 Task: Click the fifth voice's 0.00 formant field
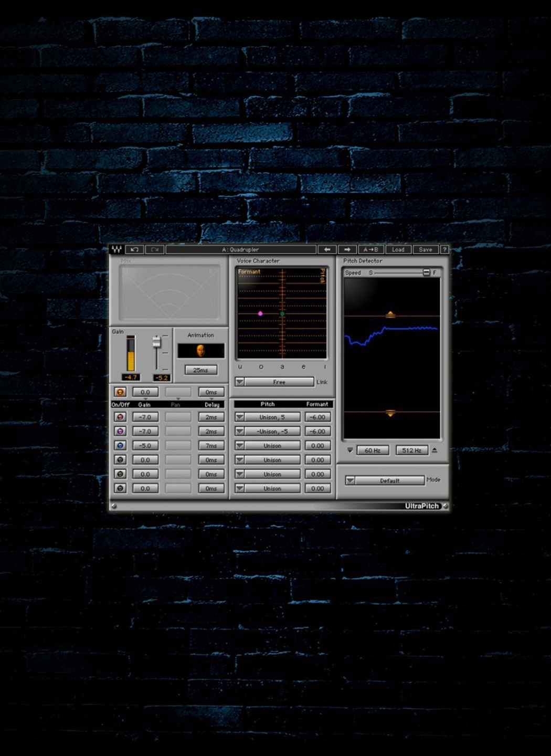pos(317,474)
